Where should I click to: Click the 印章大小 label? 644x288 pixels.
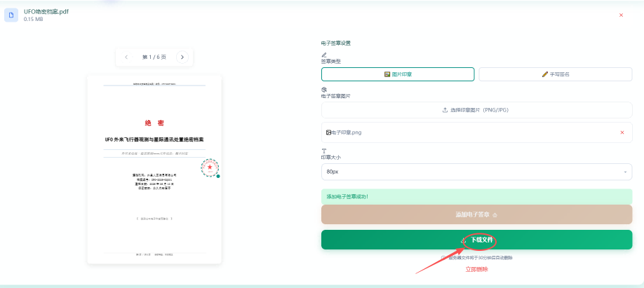click(x=331, y=157)
